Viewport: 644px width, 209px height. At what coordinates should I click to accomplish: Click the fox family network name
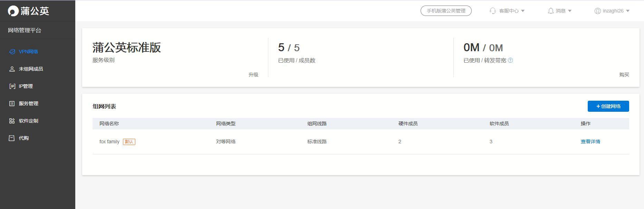109,142
